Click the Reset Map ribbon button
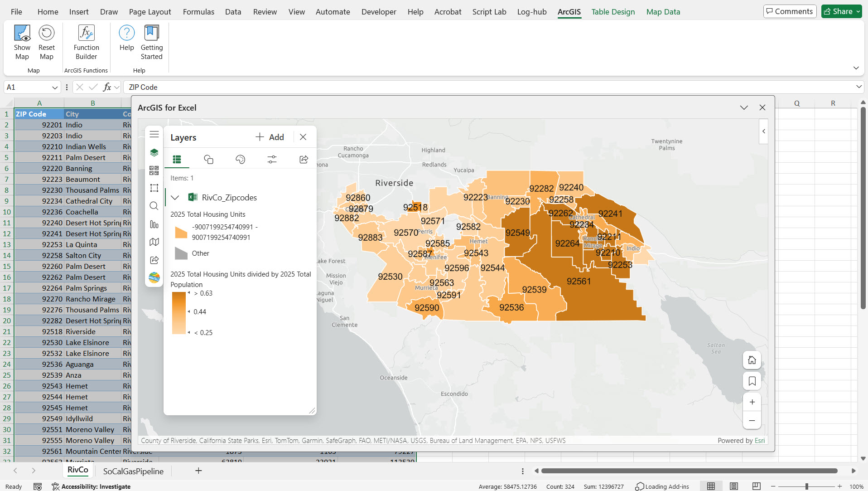The image size is (868, 491). (x=46, y=43)
